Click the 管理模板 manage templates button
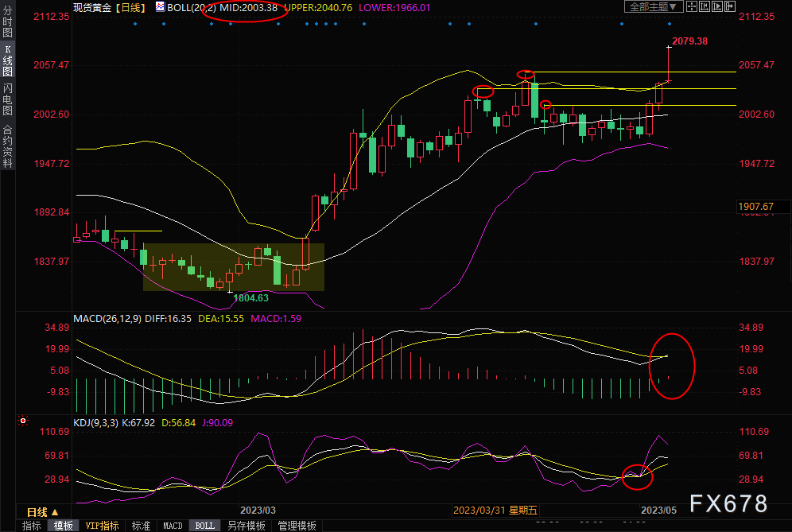792x532 pixels. click(x=297, y=526)
